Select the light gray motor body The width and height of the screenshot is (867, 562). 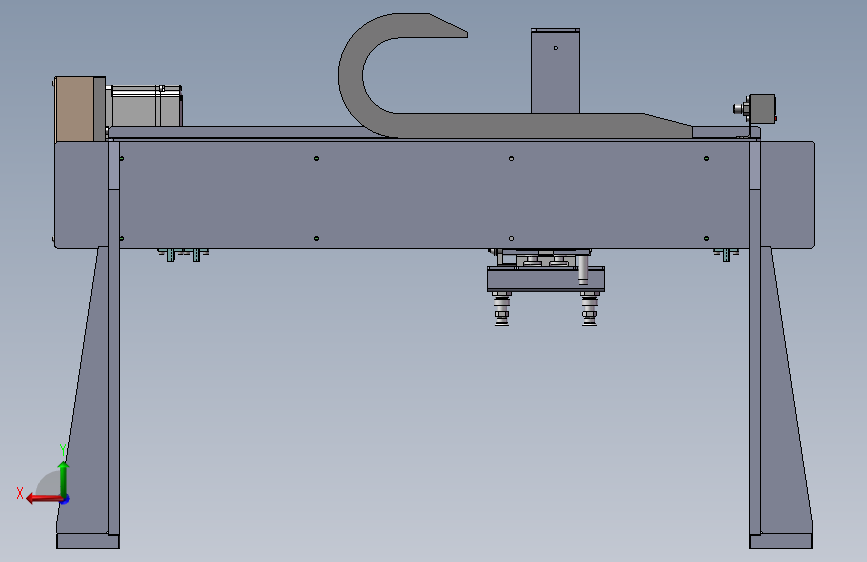pos(145,106)
